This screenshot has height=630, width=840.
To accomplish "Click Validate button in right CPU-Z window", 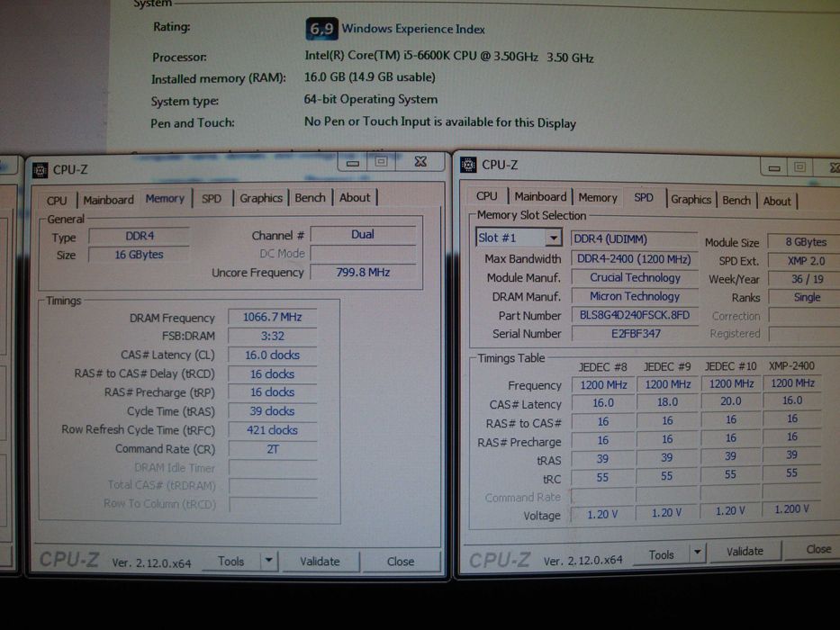I will tap(745, 551).
